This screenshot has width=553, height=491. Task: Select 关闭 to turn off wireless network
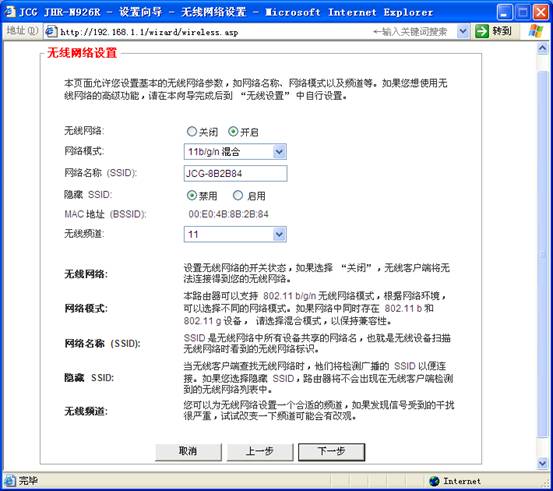(x=192, y=132)
